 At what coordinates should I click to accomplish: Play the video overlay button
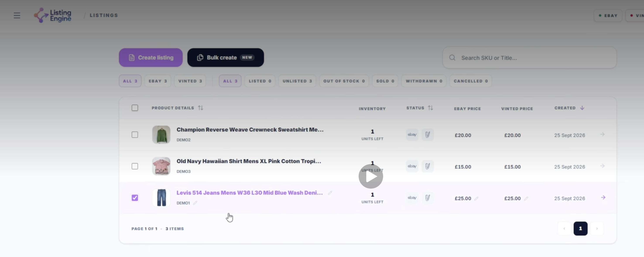pyautogui.click(x=371, y=176)
